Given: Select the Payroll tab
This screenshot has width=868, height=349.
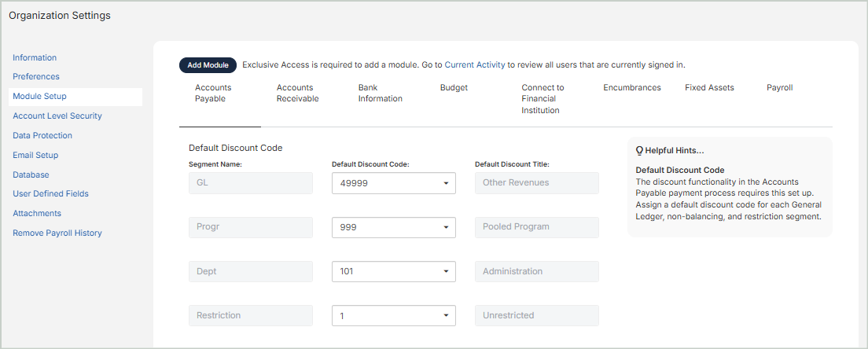Looking at the screenshot, I should [x=779, y=88].
